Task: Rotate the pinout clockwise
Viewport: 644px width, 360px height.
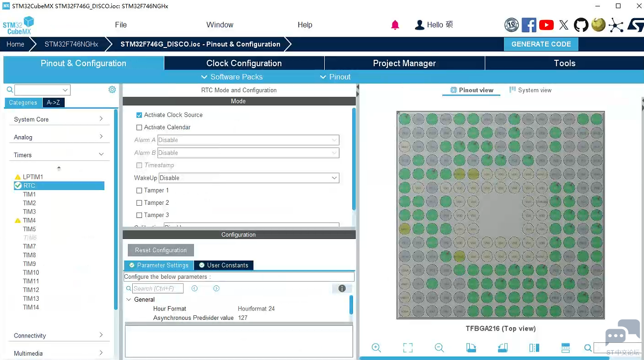Action: coord(471,348)
